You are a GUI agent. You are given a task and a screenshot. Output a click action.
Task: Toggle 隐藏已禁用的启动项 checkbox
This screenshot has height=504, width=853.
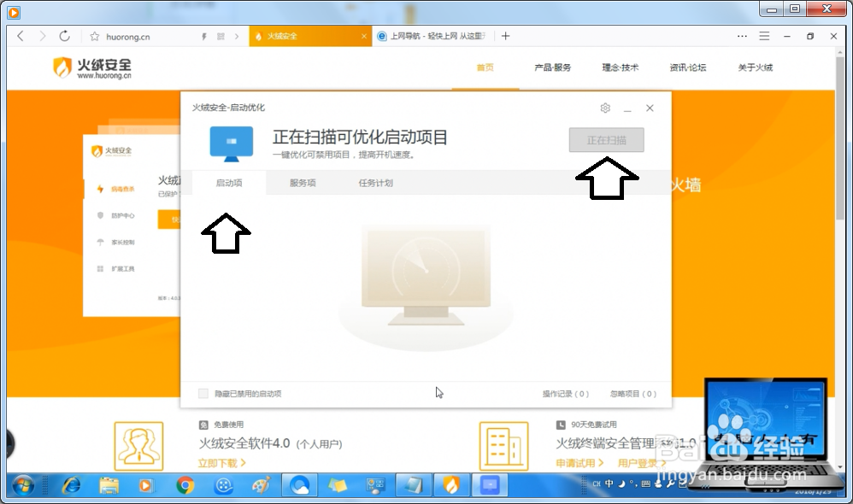pos(203,394)
